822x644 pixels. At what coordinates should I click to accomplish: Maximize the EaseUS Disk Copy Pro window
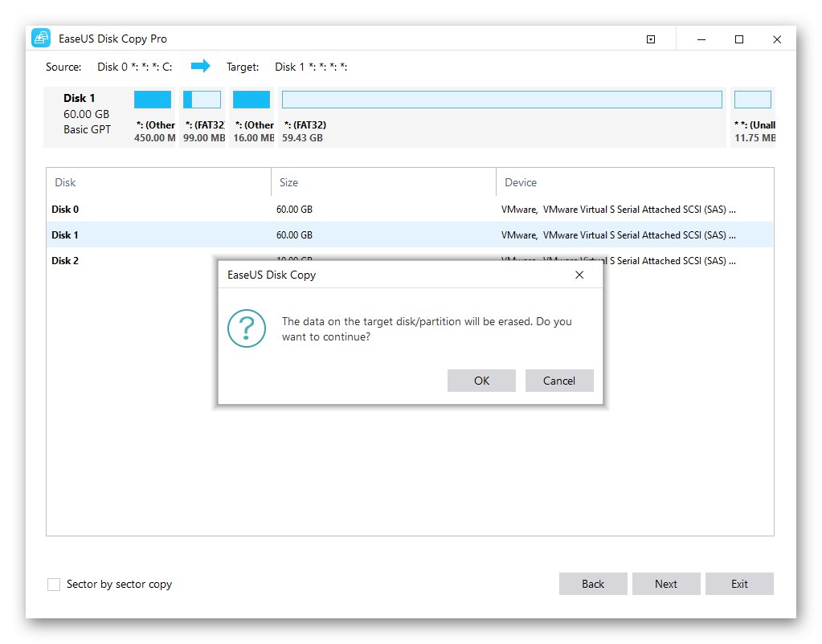[739, 39]
